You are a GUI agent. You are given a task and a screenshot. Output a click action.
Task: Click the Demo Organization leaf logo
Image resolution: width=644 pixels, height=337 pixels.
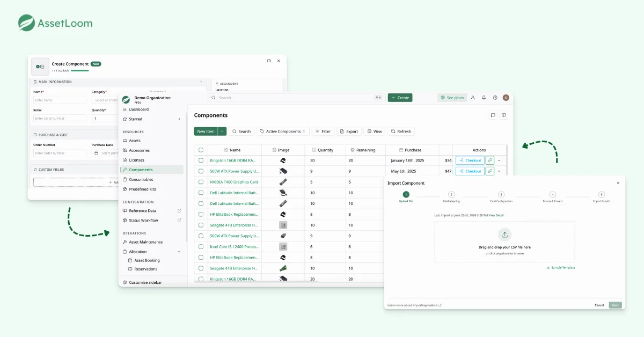[x=126, y=99]
